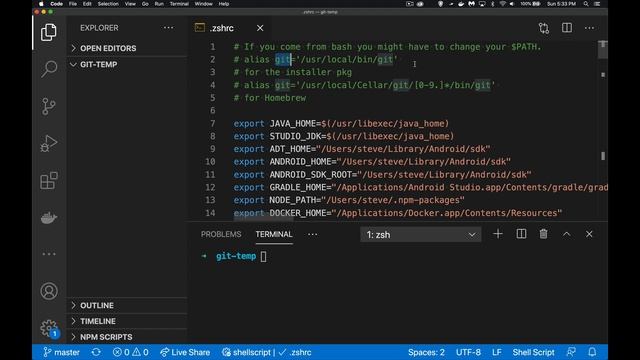Open the View menu
The width and height of the screenshot is (640, 360).
point(130,4)
